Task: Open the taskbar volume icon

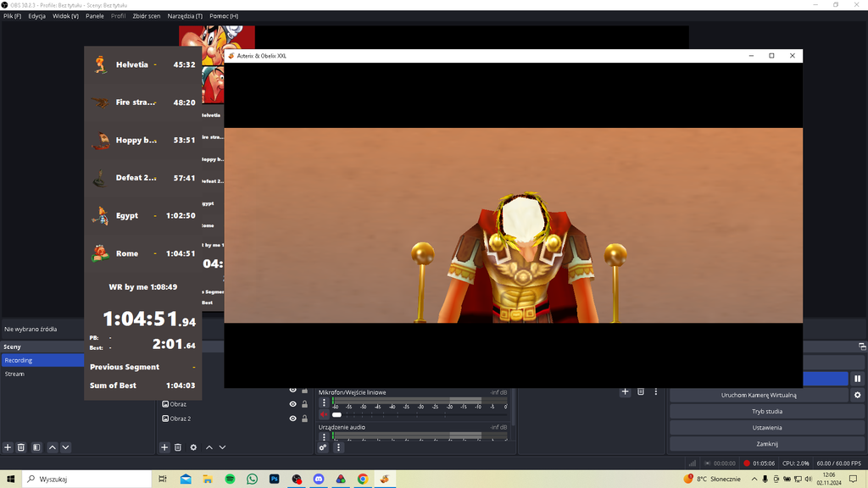Action: point(809,480)
